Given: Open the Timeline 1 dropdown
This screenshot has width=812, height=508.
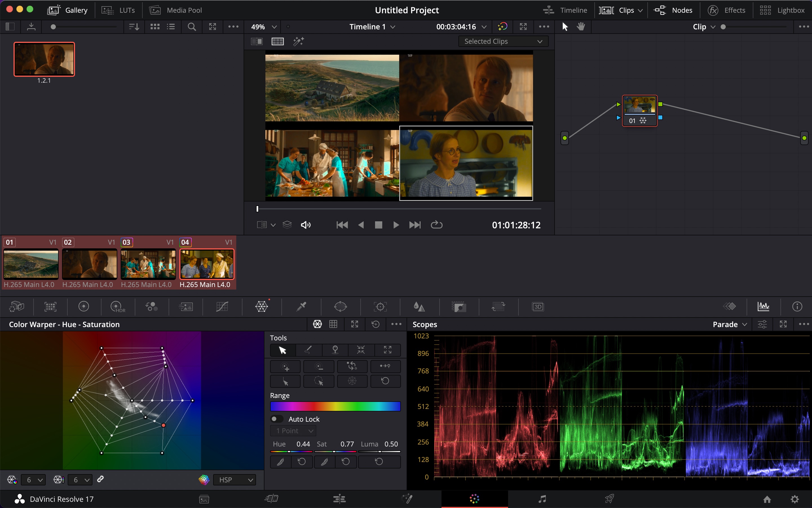Looking at the screenshot, I should 372,27.
